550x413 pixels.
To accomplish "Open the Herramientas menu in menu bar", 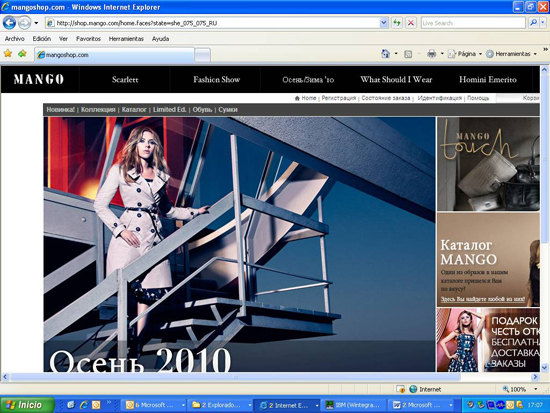I will click(126, 39).
